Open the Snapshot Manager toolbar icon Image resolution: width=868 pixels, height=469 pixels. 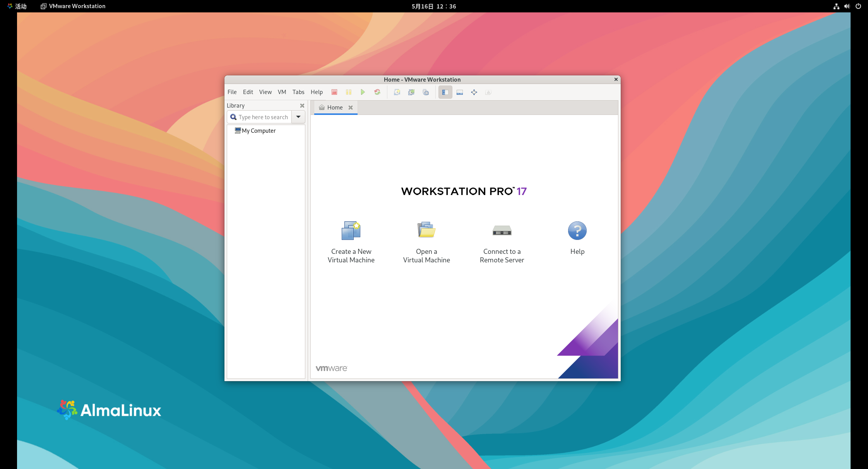[x=426, y=92]
